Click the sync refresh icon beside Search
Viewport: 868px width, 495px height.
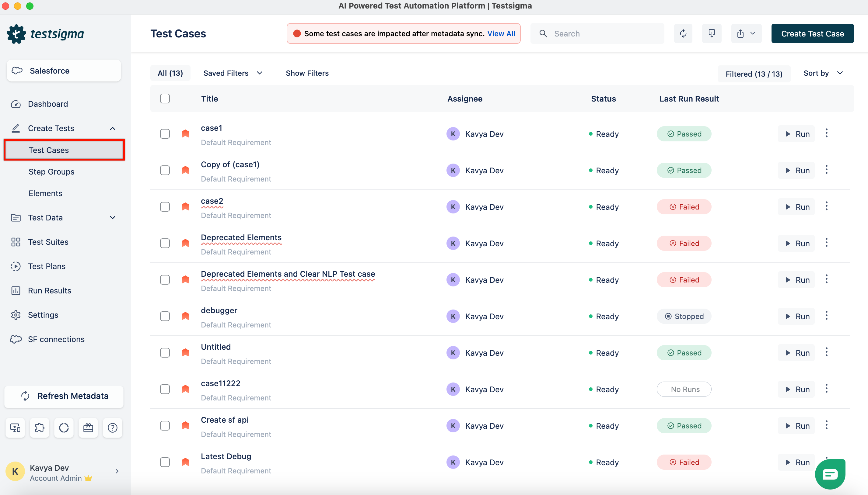[x=683, y=33]
